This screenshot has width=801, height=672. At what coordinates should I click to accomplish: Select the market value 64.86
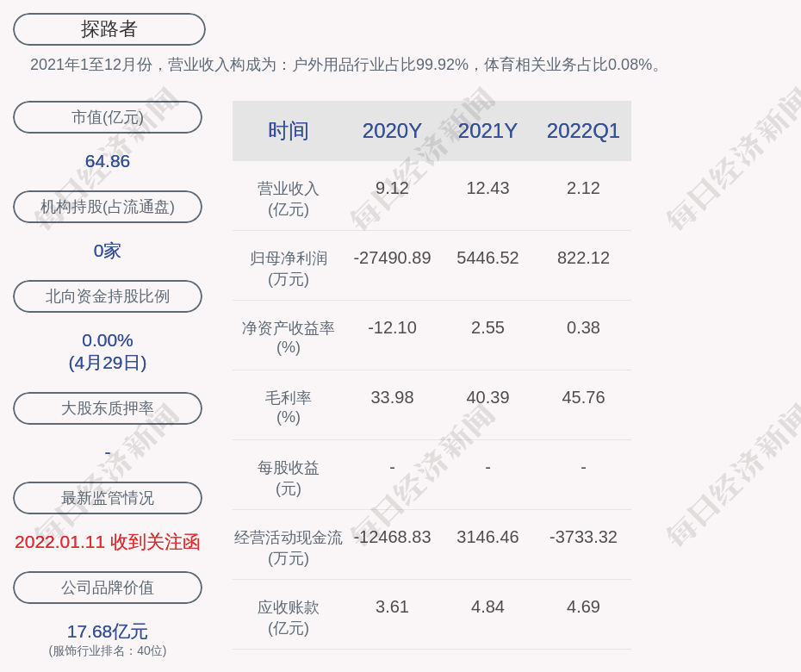tap(108, 161)
